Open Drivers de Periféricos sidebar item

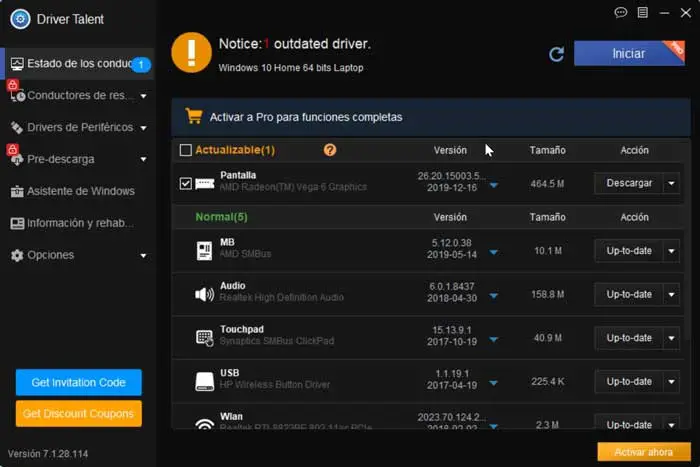[77, 128]
